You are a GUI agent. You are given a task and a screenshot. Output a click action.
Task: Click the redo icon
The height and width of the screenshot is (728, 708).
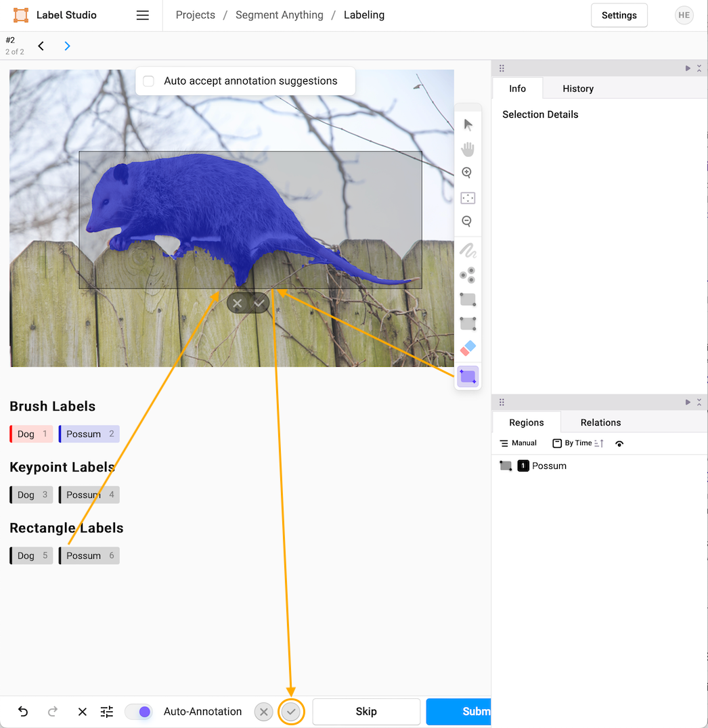pos(53,711)
